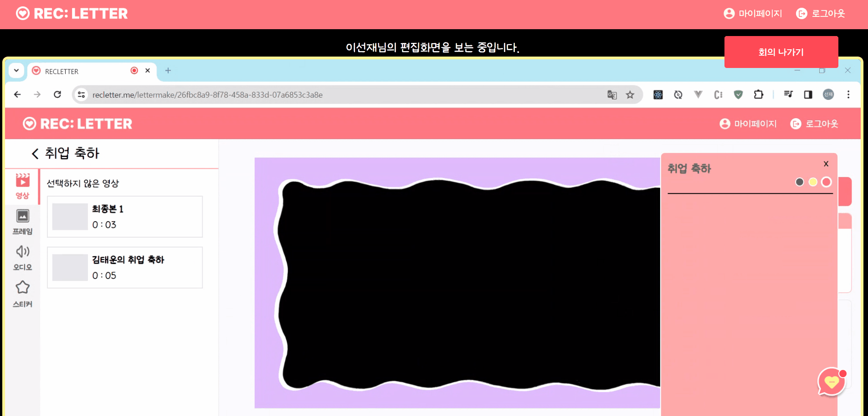Open the extensions puzzle-piece menu
The width and height of the screenshot is (868, 416).
(x=758, y=94)
